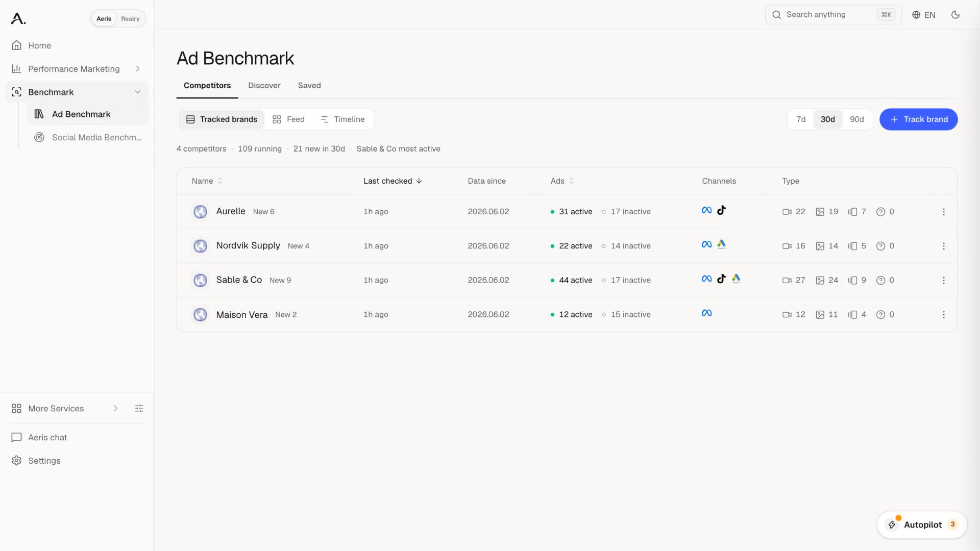
Task: Open Sable & Co row options menu
Action: (x=944, y=280)
